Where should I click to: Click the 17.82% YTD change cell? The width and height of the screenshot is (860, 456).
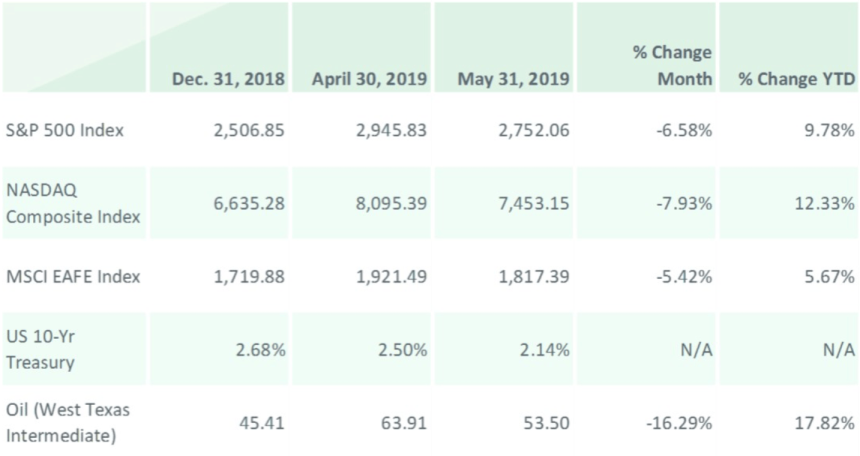pyautogui.click(x=826, y=423)
